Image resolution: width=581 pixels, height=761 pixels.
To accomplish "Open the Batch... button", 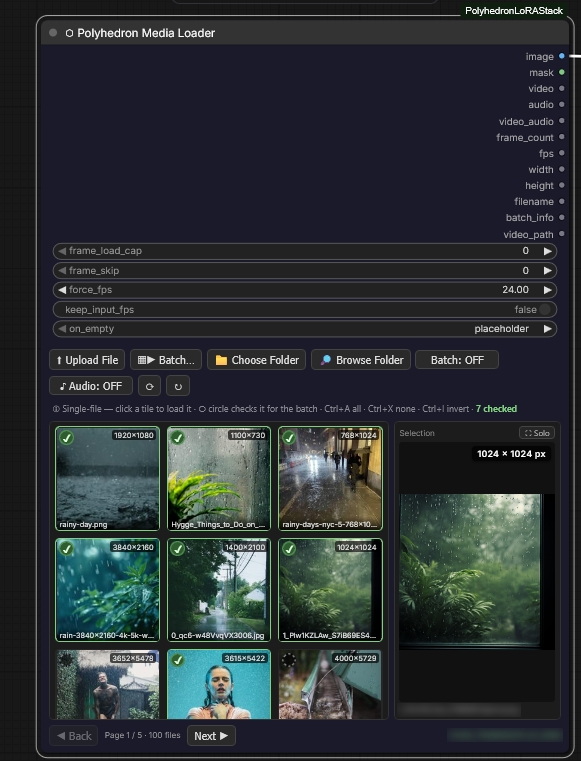I will [x=166, y=360].
